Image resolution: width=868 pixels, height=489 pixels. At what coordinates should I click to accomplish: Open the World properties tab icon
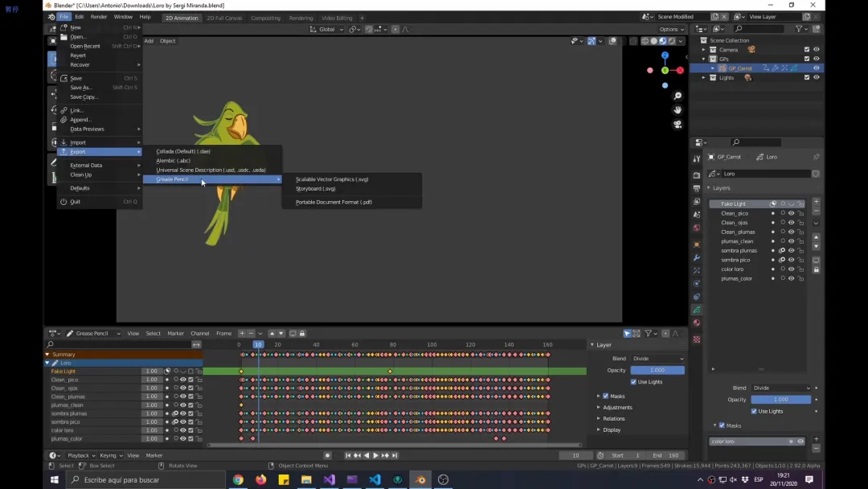[696, 228]
